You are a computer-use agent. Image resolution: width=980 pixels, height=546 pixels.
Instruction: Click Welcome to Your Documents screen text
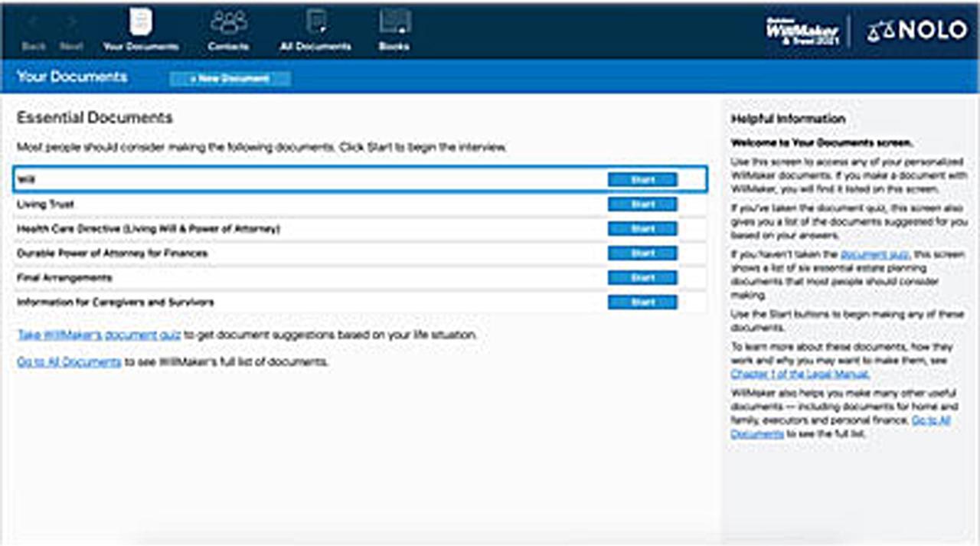(822, 143)
